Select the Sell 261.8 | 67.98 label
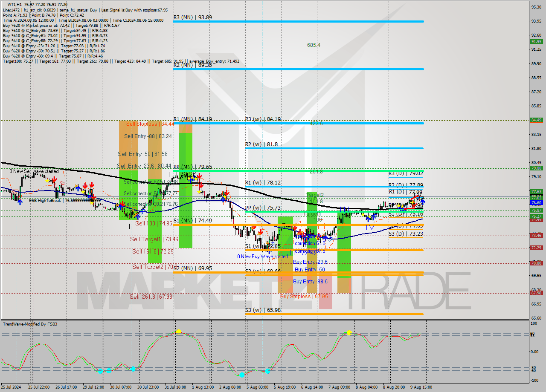The height and width of the screenshot is (392, 546). (x=151, y=297)
